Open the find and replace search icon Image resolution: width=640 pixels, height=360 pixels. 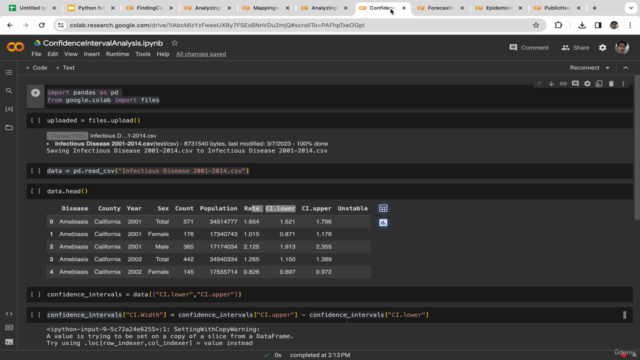9,91
